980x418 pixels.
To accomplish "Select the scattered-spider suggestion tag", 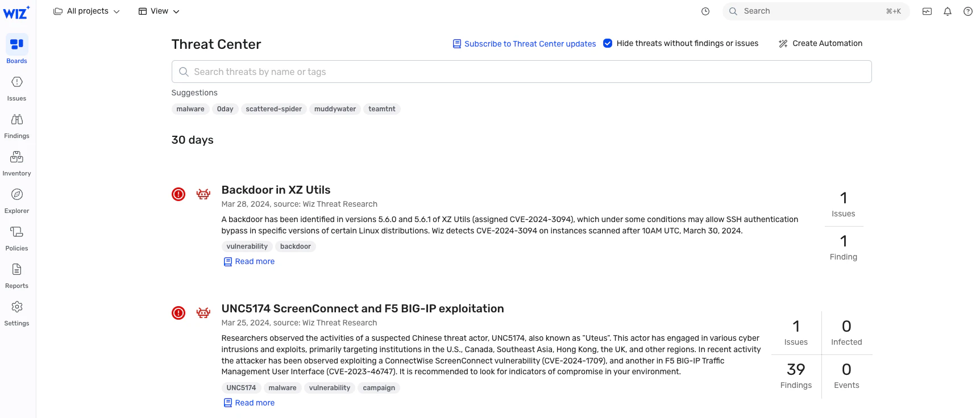I will click(273, 109).
